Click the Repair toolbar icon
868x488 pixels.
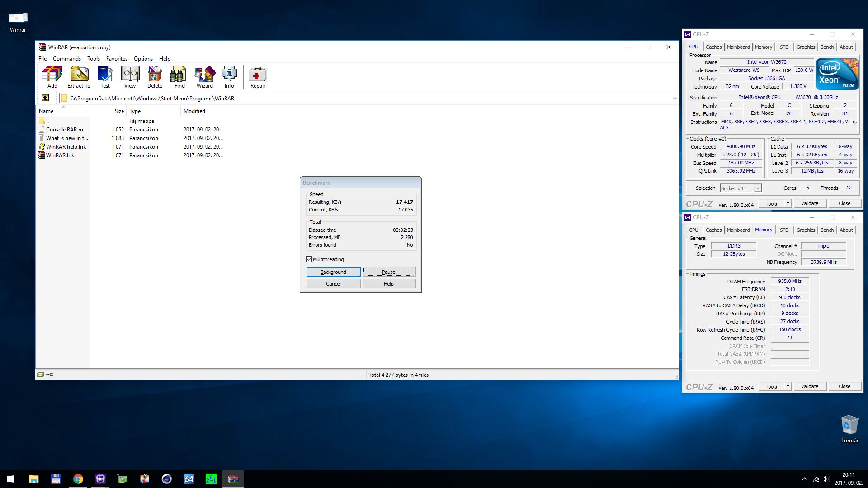tap(258, 77)
